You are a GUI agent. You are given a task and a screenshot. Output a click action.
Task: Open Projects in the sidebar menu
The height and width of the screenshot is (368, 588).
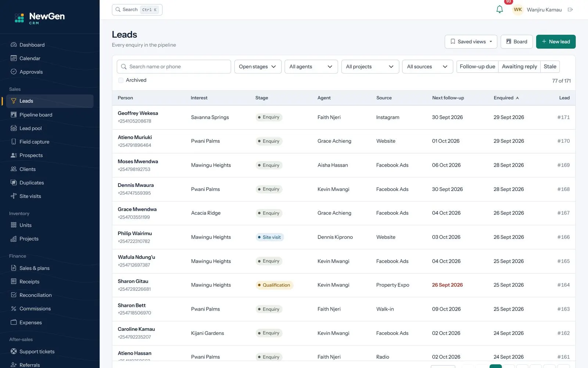coord(50,239)
